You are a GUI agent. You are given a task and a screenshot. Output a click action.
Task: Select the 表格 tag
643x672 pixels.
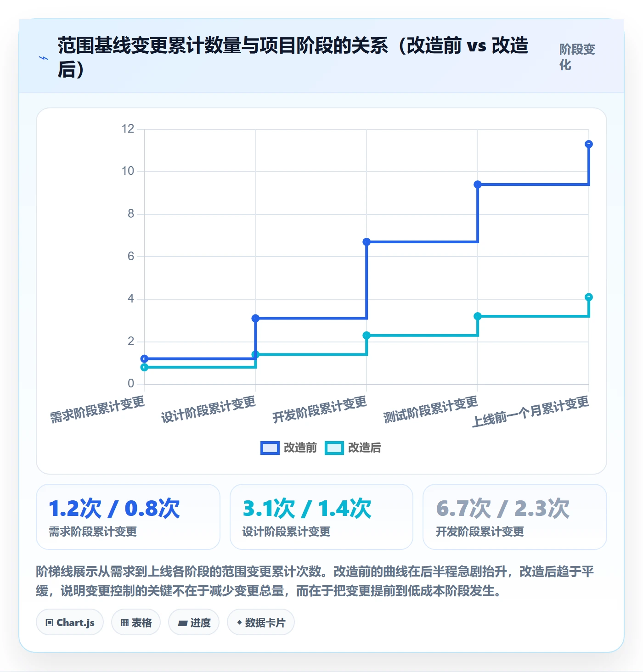coord(136,622)
